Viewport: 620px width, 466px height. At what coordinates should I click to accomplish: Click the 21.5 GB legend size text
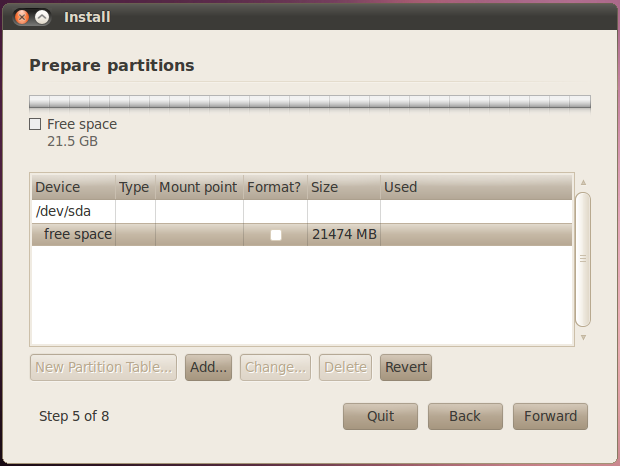click(x=72, y=141)
